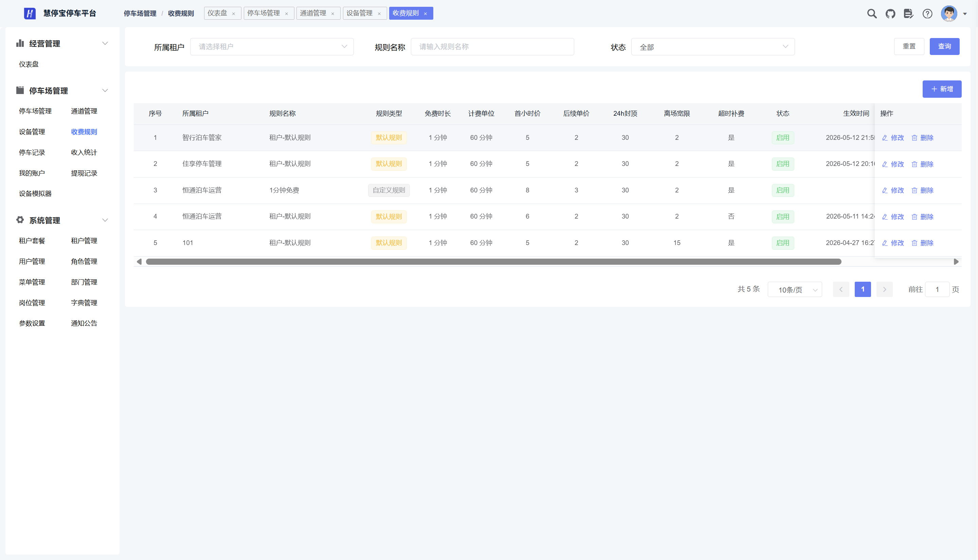This screenshot has height=560, width=978.
Task: Open 字典管理 in the sidebar
Action: tap(84, 303)
